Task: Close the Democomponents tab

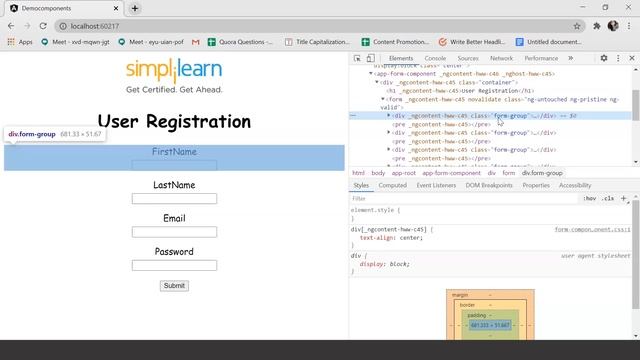Action: click(116, 8)
